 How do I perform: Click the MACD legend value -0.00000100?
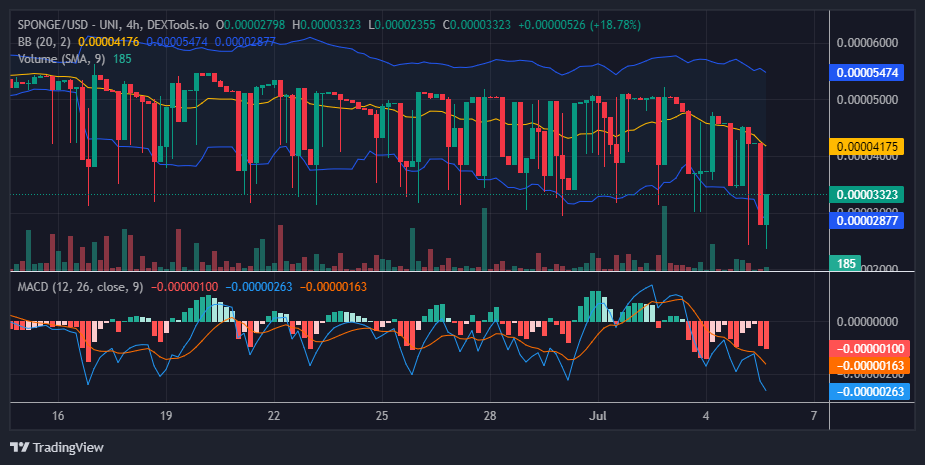point(185,287)
